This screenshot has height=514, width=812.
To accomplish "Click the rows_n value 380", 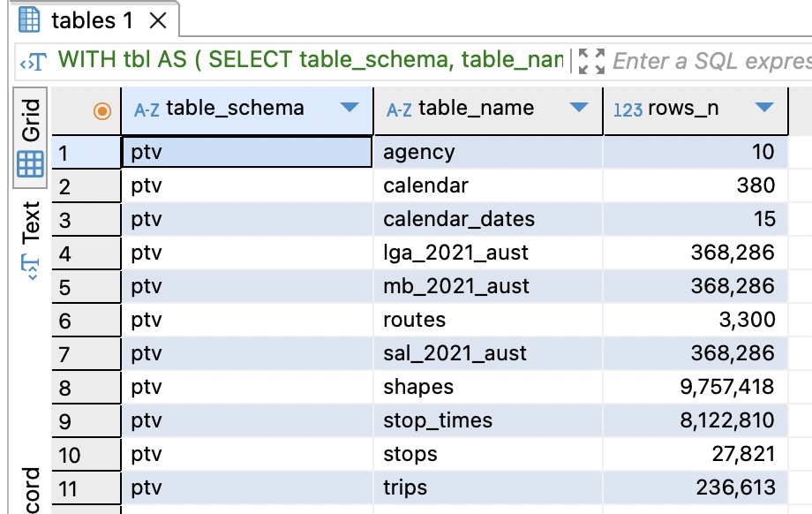I will pos(695,186).
